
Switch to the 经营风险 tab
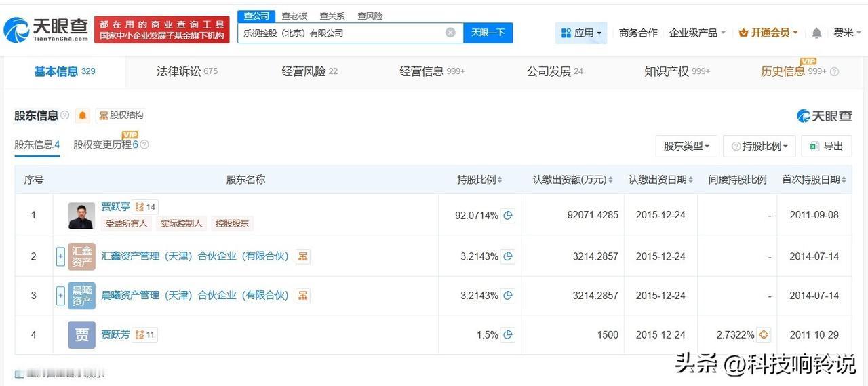(x=309, y=71)
